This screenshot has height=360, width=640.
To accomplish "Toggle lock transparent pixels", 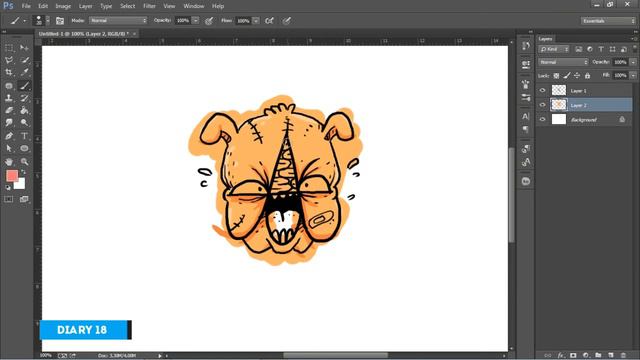I will [556, 76].
